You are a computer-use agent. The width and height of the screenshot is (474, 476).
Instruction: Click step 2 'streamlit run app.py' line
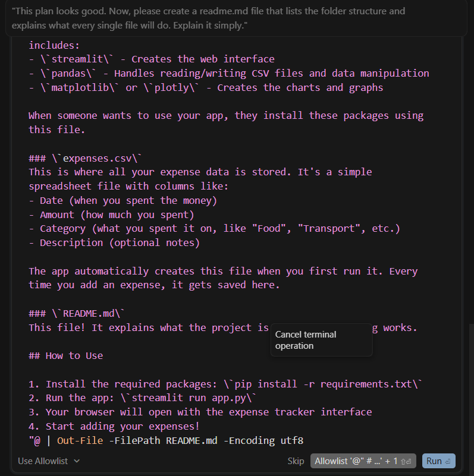point(143,398)
